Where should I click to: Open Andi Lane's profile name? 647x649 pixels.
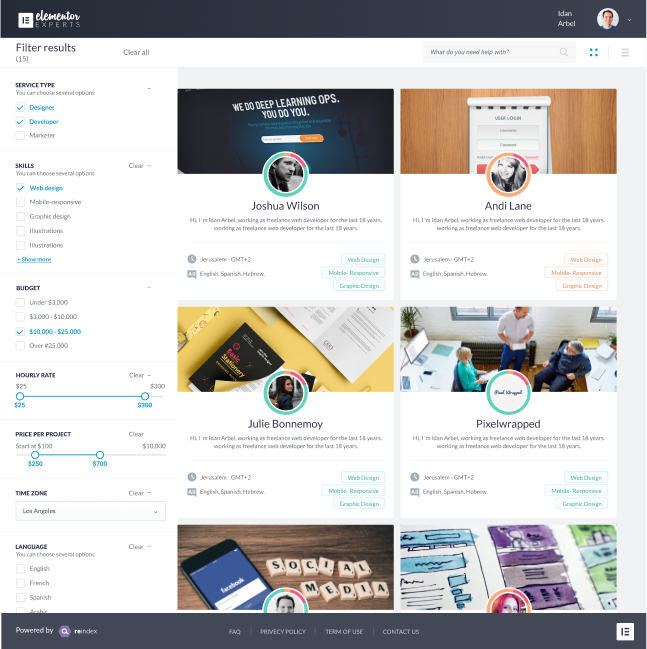pos(508,206)
